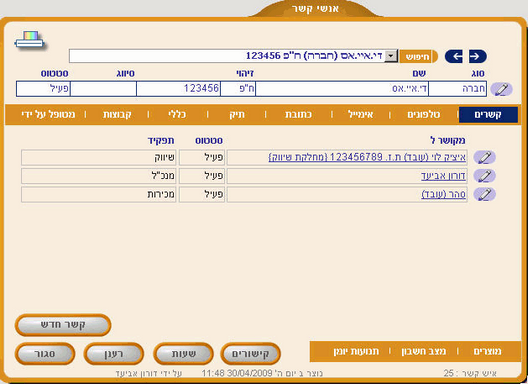Image resolution: width=528 pixels, height=384 pixels.
Task: Go to next contact with right arrow
Action: [x=477, y=56]
